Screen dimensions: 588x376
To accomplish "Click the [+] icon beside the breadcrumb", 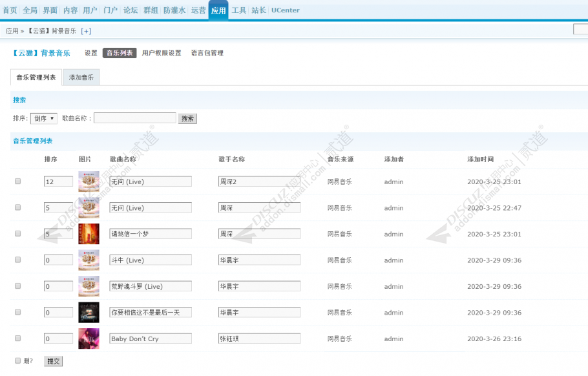I will [x=86, y=31].
